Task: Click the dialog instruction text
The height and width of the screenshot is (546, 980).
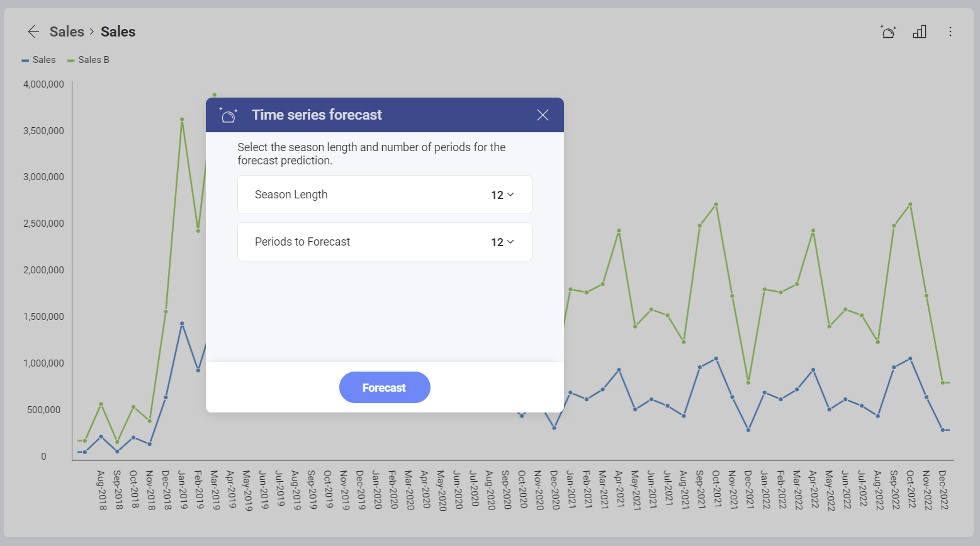Action: pos(371,154)
